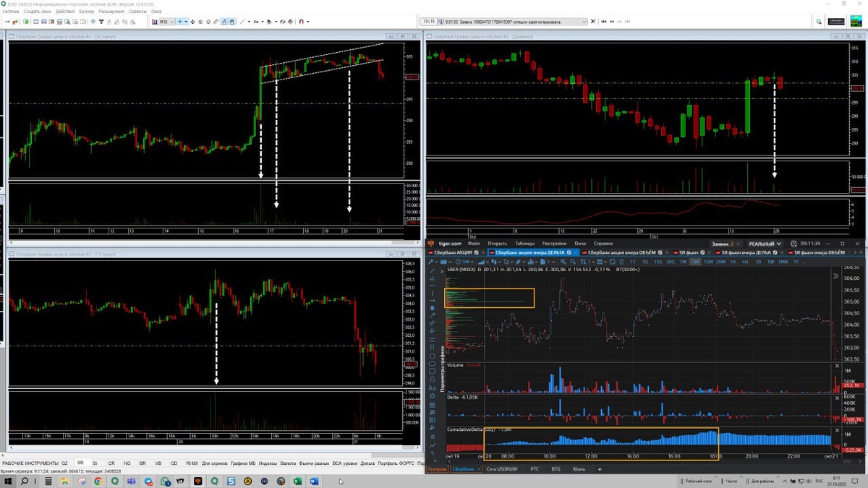Select the Aa text tool in tiger.com sidebar
Screen dimensions: 868x488
click(x=433, y=388)
